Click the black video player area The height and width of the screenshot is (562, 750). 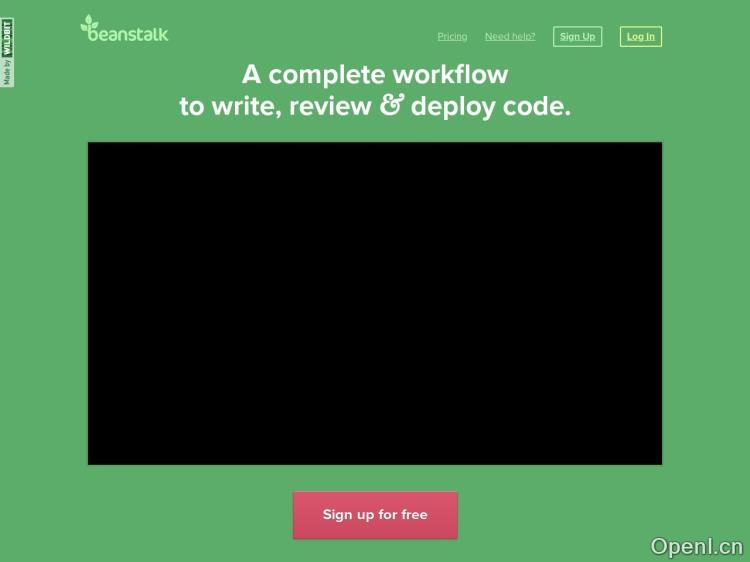tap(375, 303)
